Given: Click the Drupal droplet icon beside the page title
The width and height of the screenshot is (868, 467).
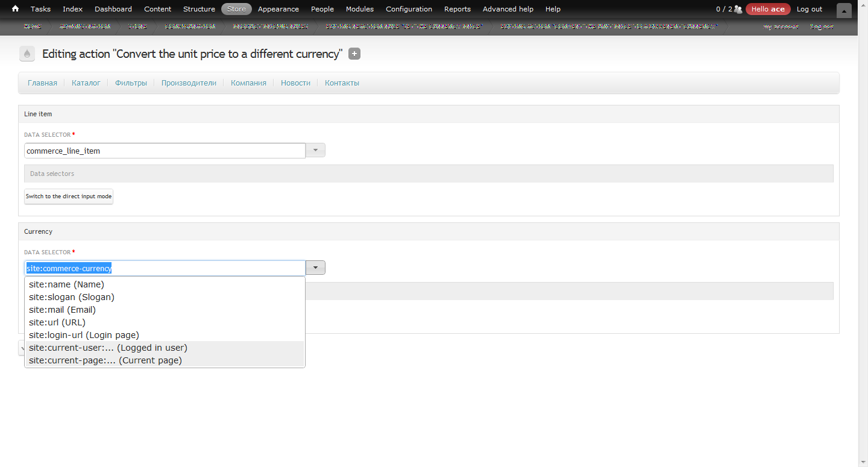Looking at the screenshot, I should pyautogui.click(x=27, y=54).
